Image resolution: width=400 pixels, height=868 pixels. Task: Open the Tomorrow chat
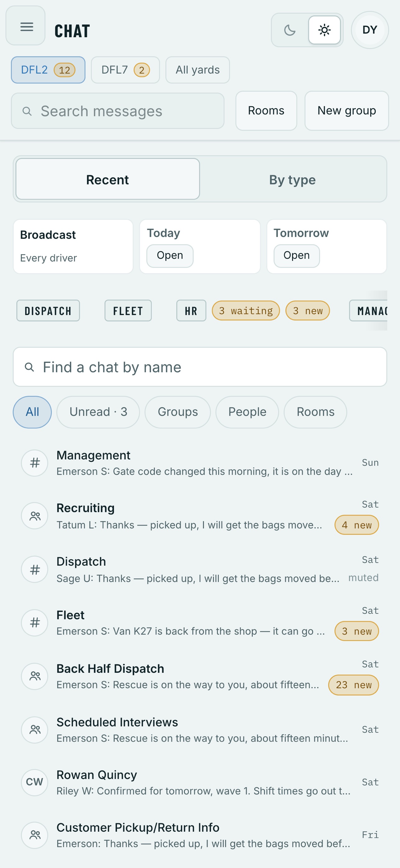click(x=297, y=256)
